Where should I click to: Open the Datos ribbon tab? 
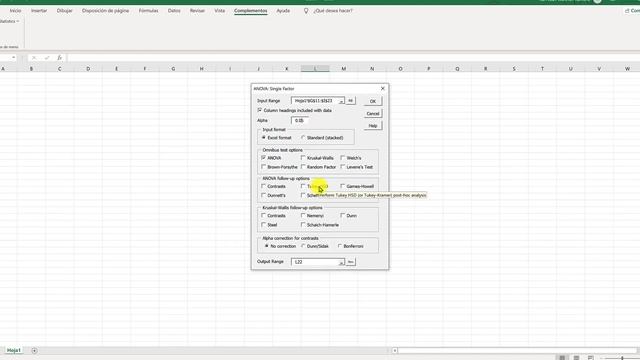174,11
